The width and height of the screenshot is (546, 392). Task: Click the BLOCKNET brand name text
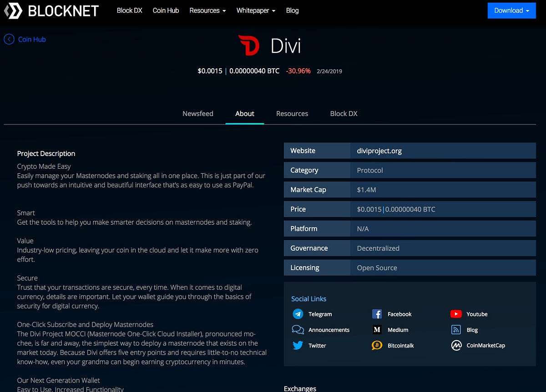coord(63,11)
